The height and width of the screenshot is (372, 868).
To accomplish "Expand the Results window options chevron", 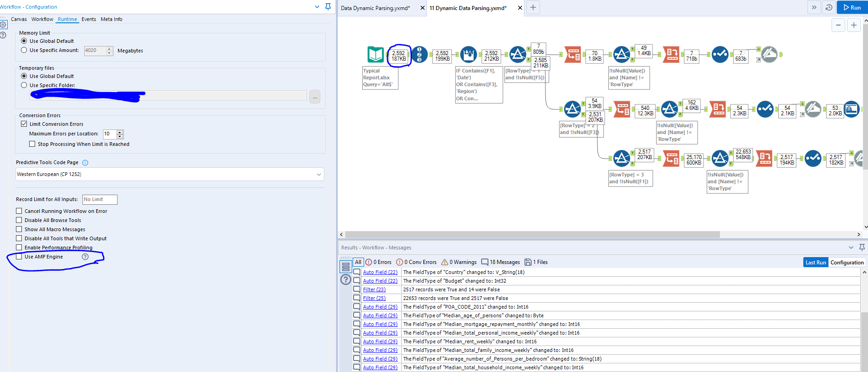I will (851, 248).
